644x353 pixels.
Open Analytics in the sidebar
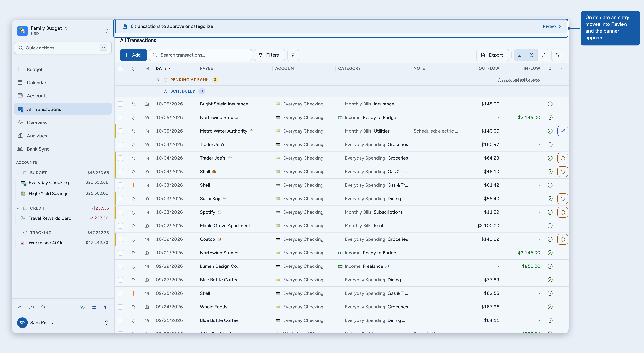point(63,136)
